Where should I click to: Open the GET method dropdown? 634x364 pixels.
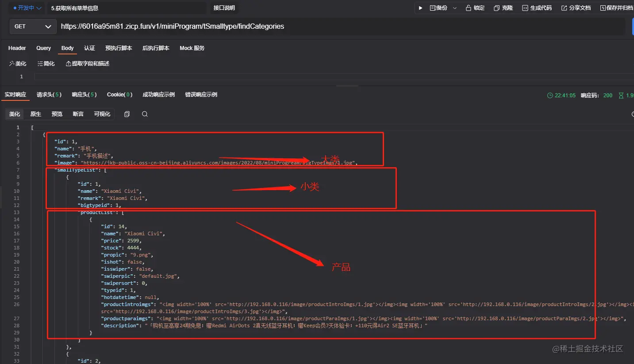click(33, 27)
